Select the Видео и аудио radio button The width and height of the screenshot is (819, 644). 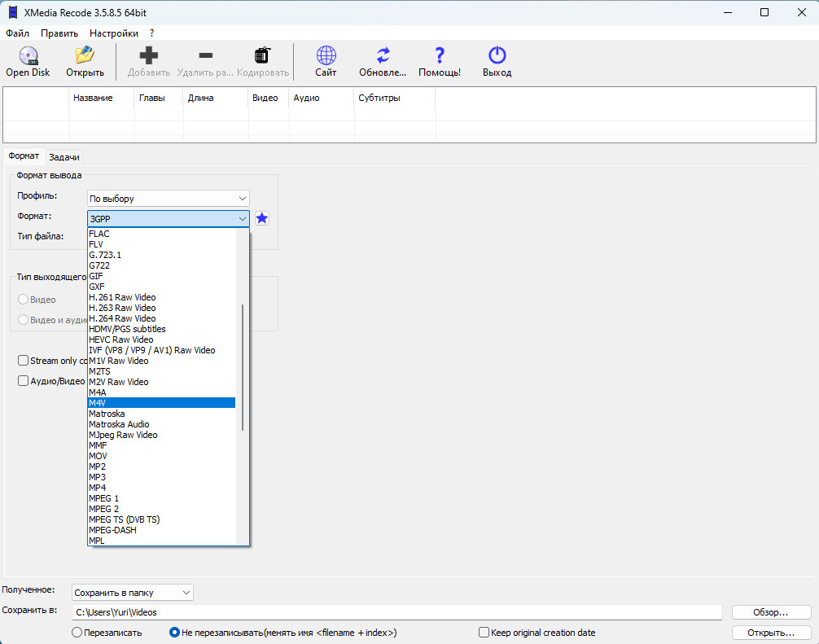pyautogui.click(x=23, y=319)
